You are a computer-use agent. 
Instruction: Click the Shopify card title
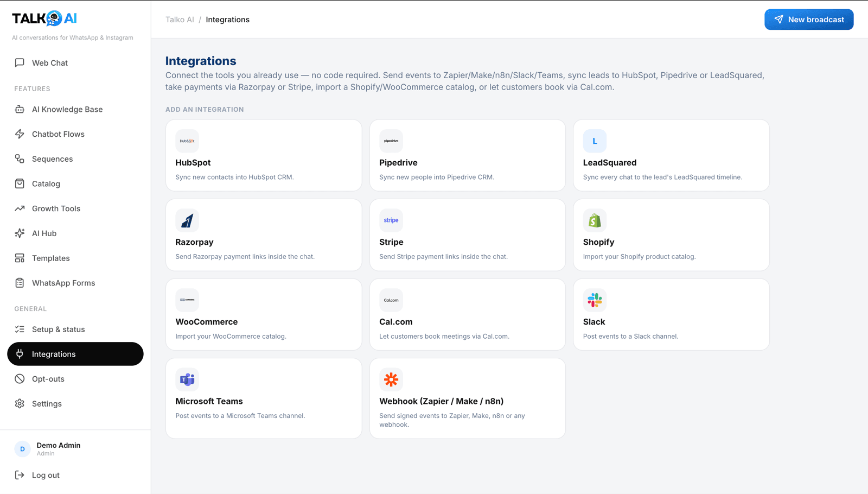598,242
